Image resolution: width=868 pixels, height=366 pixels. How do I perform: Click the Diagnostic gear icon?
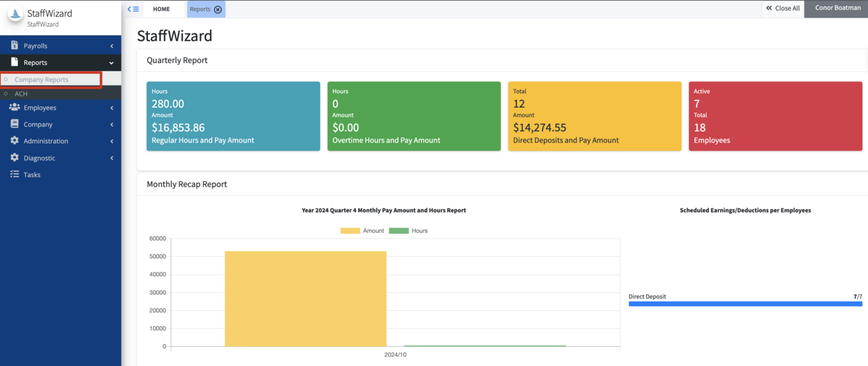pos(14,158)
